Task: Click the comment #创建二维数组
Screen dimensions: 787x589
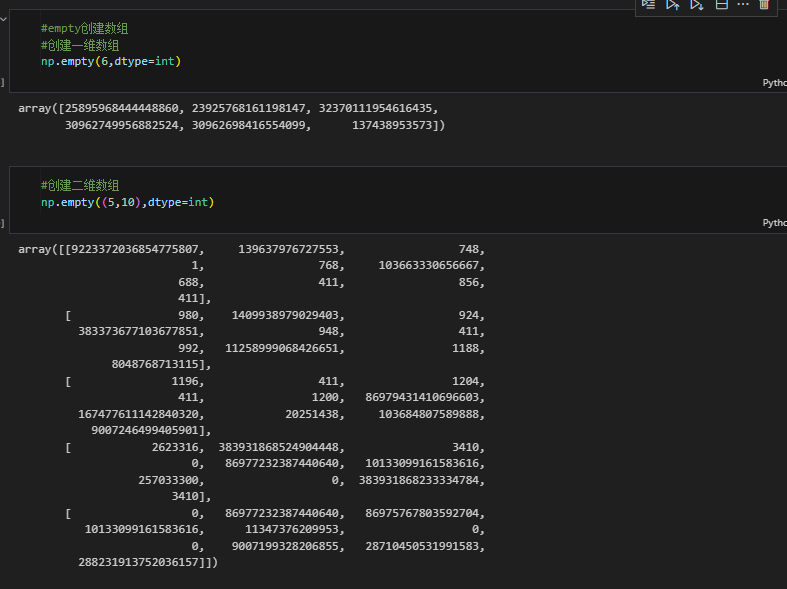Action: click(80, 186)
